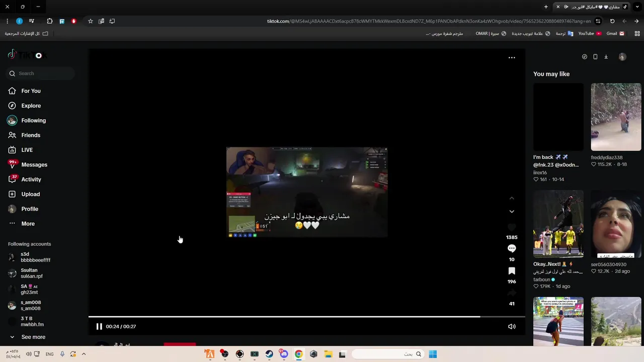Click the TikTok search field

click(x=41, y=73)
